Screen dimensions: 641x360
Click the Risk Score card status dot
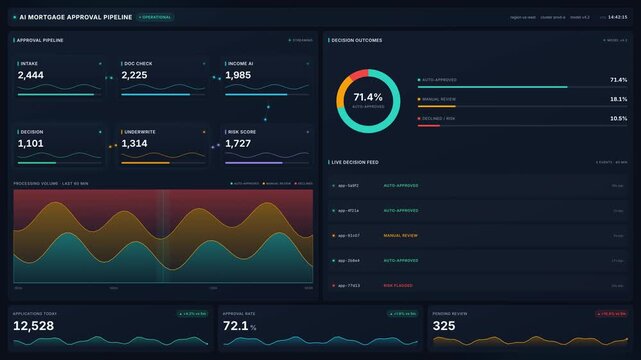(x=308, y=132)
